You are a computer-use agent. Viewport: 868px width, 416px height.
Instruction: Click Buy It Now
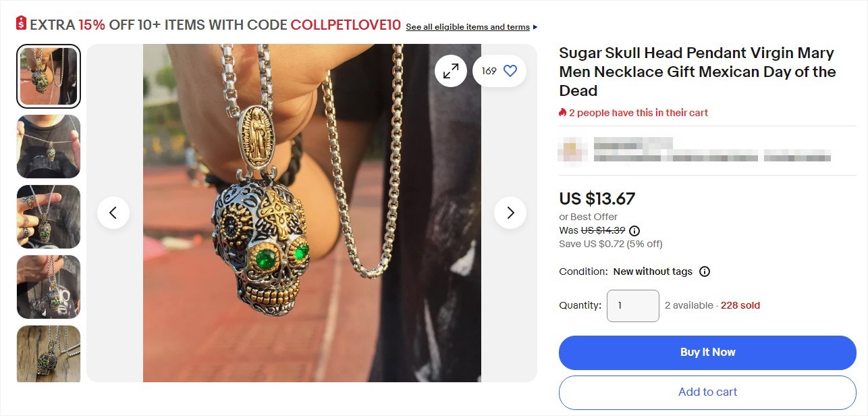[707, 352]
